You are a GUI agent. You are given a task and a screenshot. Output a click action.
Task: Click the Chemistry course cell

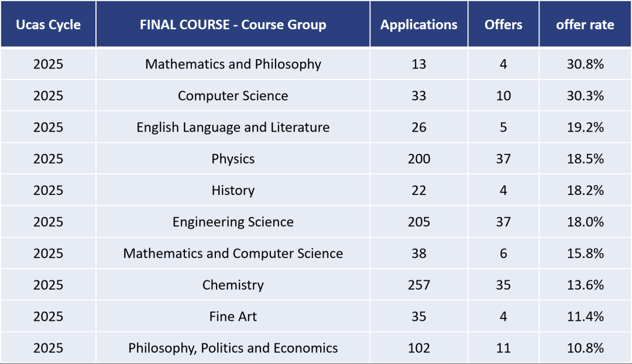click(x=233, y=286)
